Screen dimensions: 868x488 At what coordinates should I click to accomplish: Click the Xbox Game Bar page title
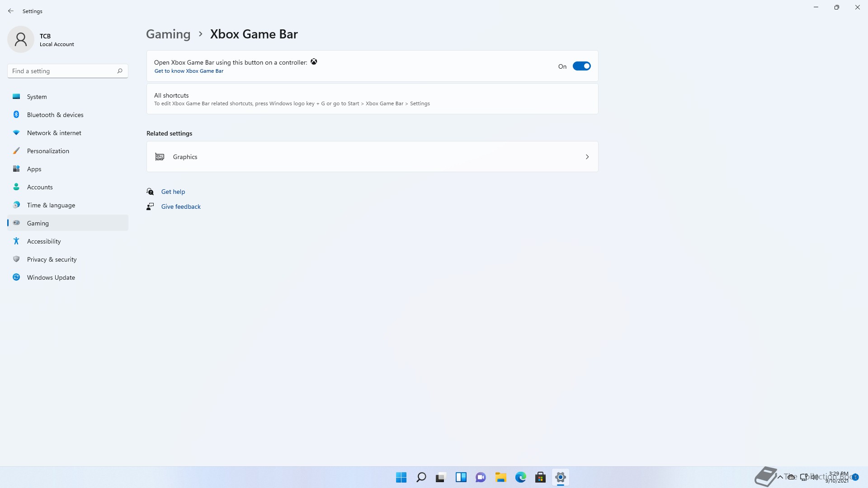254,34
